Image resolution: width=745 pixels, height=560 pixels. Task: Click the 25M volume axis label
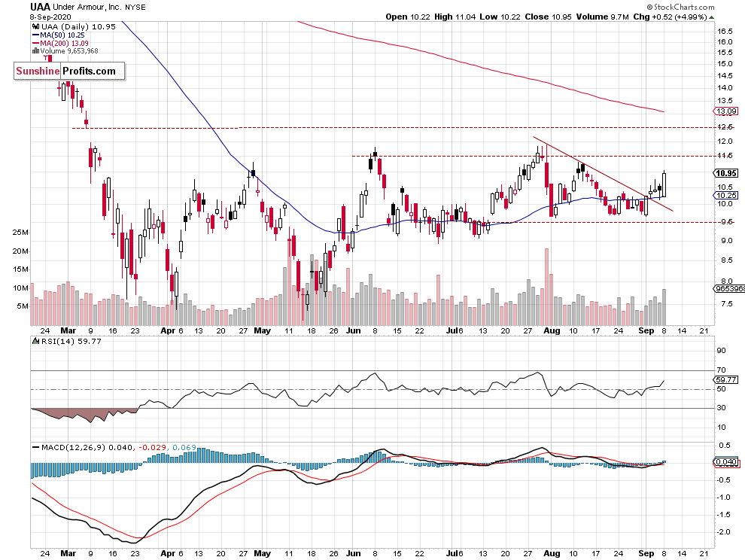[20, 233]
